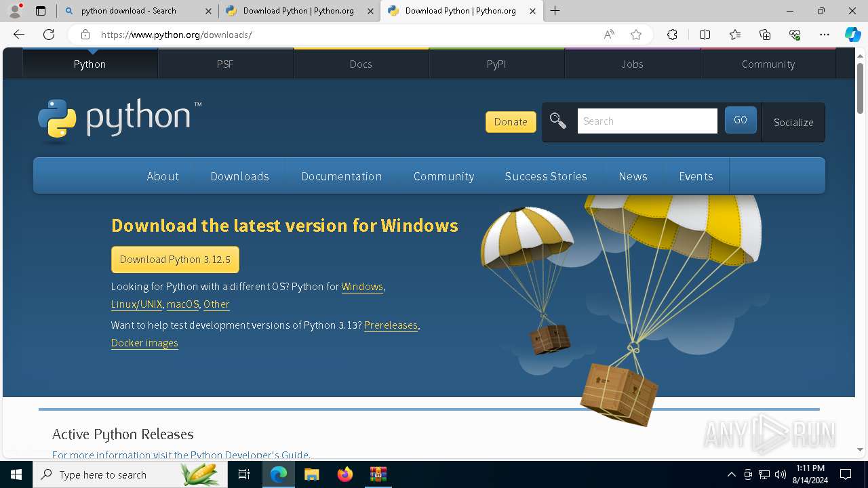868x488 pixels.
Task: Click the taskbar 'Type here to search' box
Action: [x=130, y=474]
